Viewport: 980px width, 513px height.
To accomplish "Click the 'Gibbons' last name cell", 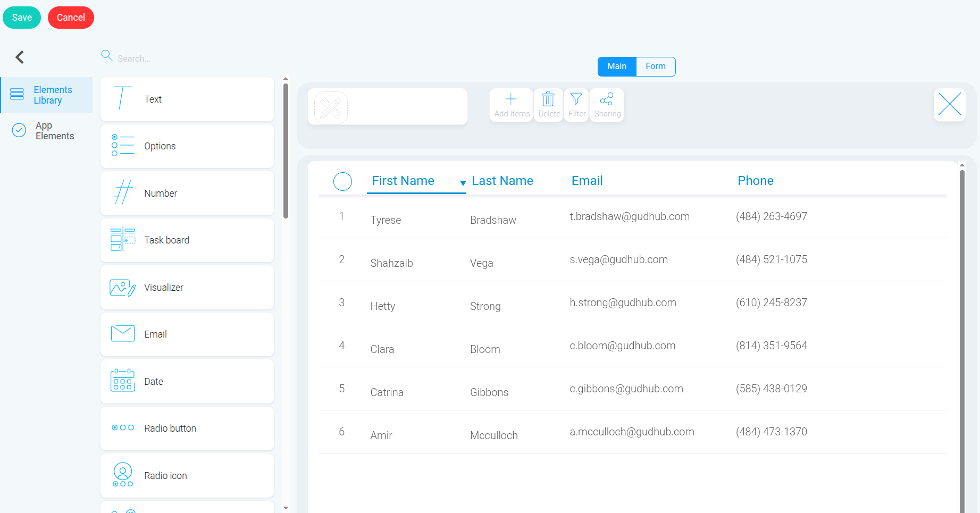I will [x=489, y=392].
